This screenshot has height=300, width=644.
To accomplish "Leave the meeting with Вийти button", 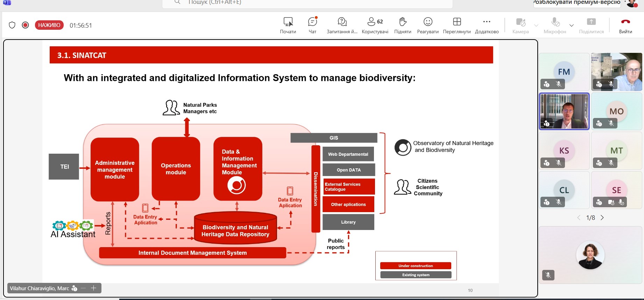I will pyautogui.click(x=625, y=25).
